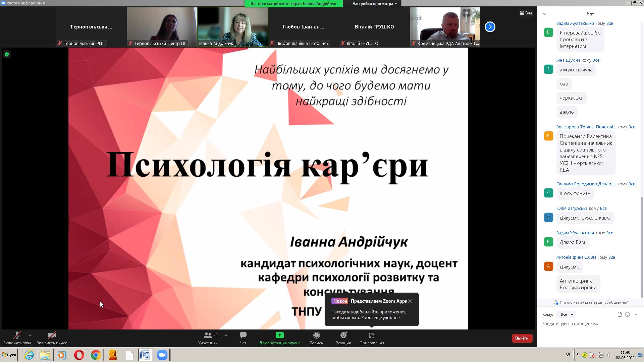Viewport: 644px width, 362px height.
Task: Select Віталій ГРУШКО participant tile
Action: 374,27
